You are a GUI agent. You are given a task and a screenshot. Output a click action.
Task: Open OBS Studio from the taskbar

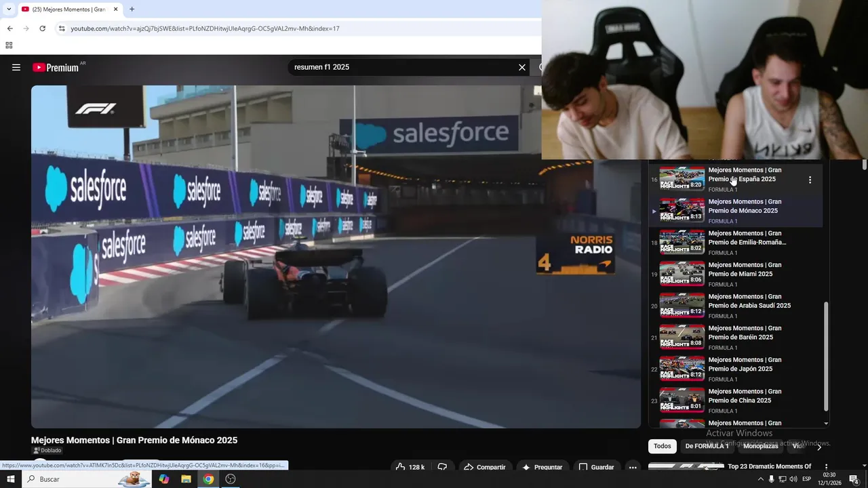click(231, 479)
